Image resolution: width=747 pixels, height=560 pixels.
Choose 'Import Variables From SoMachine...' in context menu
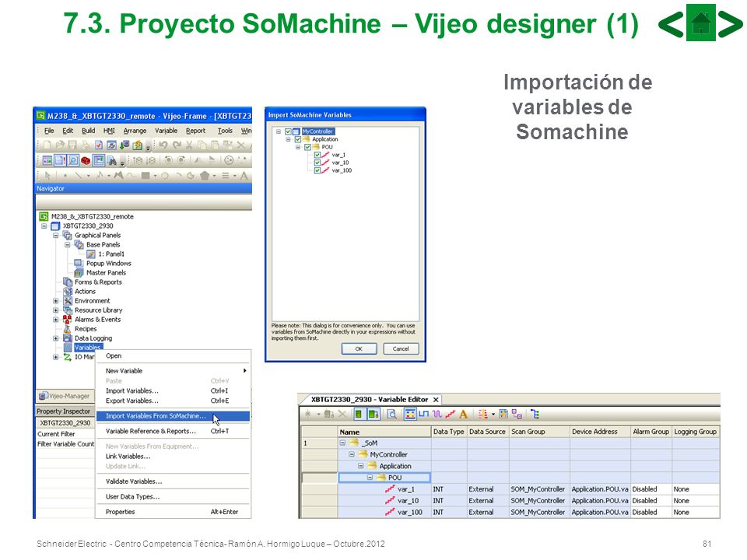[x=173, y=416]
